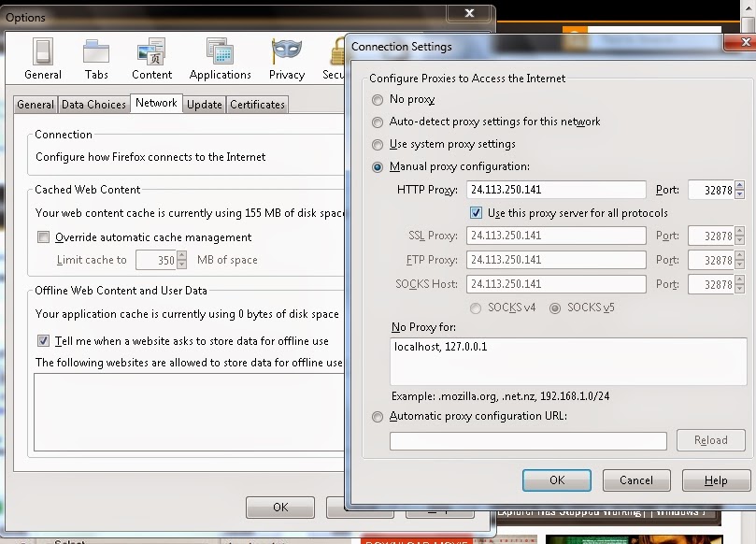Click the No Proxy for text area
Viewport: 756px width, 544px height.
point(568,361)
